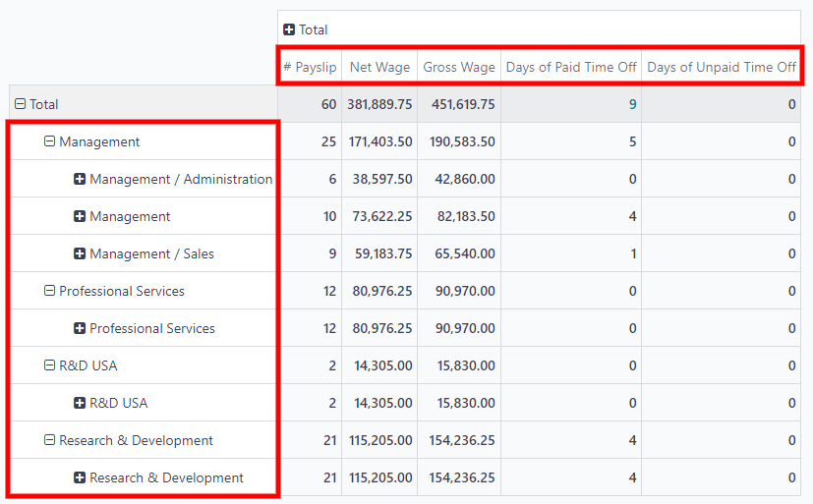
Task: Sort by Gross Wage column header
Action: [459, 67]
